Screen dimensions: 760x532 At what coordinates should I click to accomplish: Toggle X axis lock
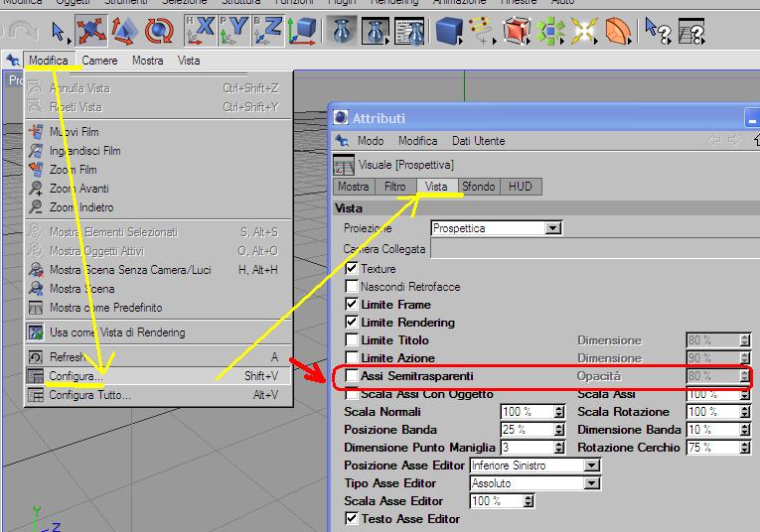200,31
